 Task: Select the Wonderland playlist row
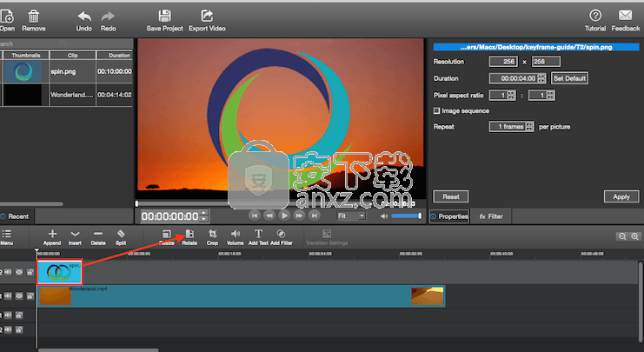[67, 95]
